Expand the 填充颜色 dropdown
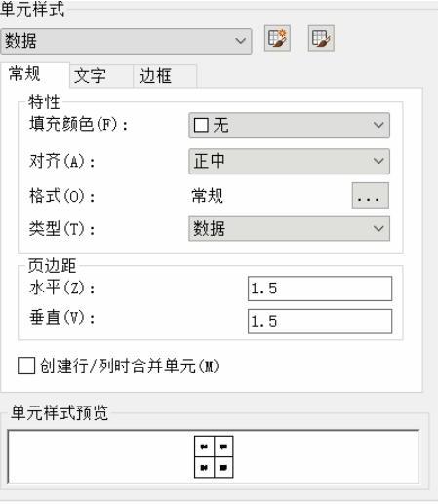 click(x=289, y=125)
